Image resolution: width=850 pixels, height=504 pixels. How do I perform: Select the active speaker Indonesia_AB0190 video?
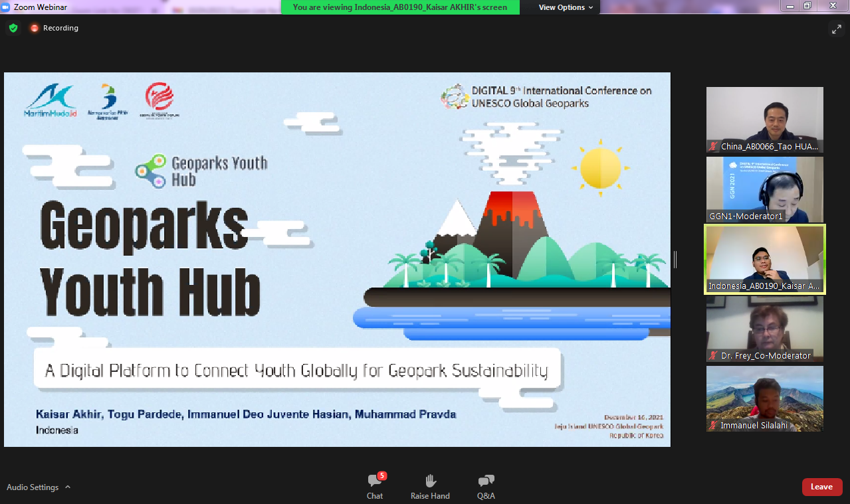point(764,259)
